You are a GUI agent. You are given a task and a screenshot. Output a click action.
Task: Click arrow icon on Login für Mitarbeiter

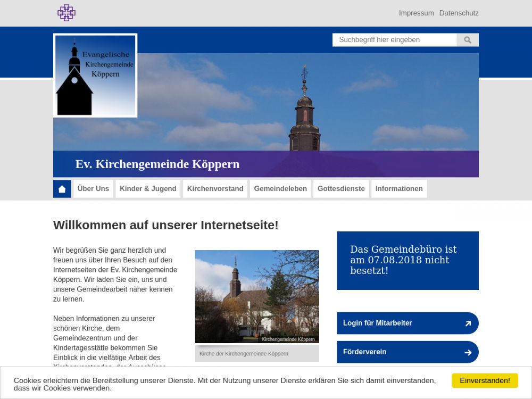click(x=468, y=323)
